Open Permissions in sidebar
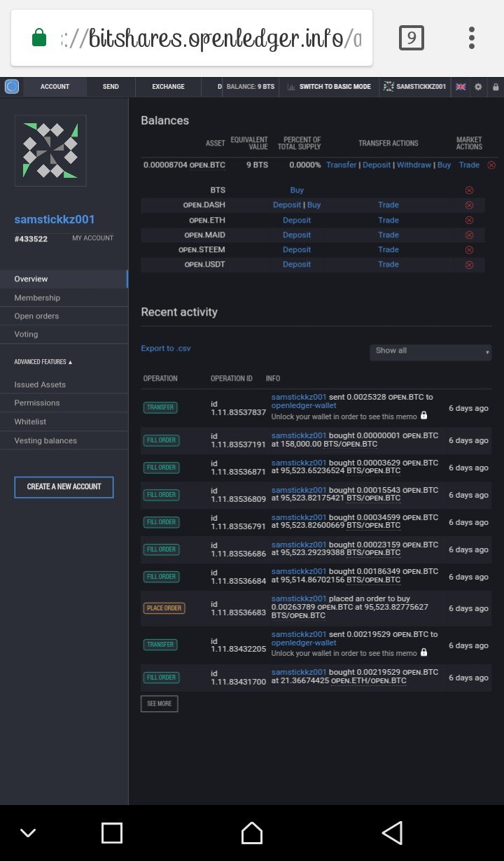Screen dimensions: 504x861 tap(64, 402)
